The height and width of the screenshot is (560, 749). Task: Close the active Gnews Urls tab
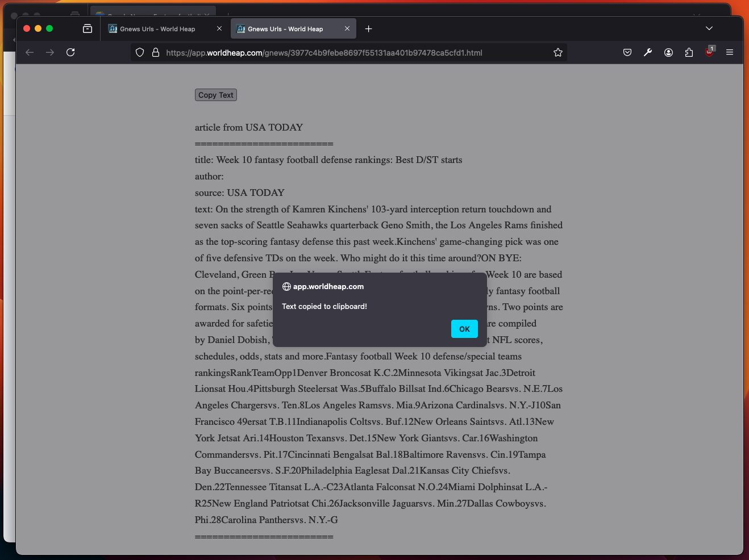pyautogui.click(x=347, y=28)
